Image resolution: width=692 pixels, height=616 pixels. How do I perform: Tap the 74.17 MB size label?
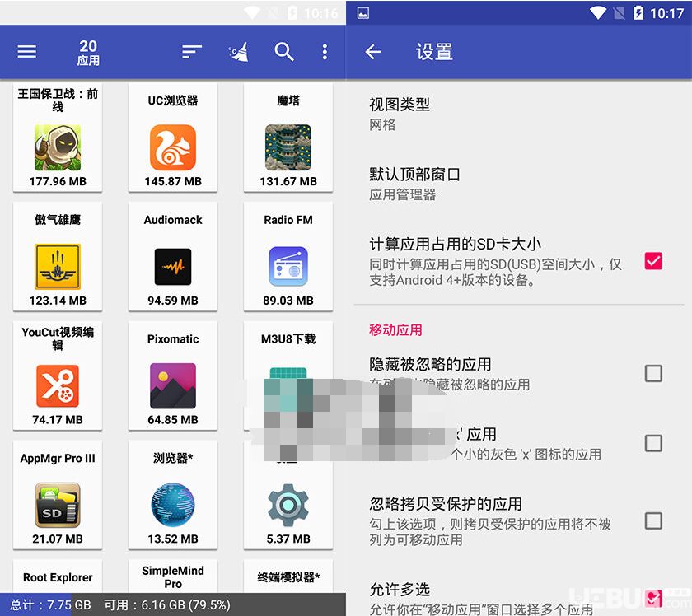58,420
